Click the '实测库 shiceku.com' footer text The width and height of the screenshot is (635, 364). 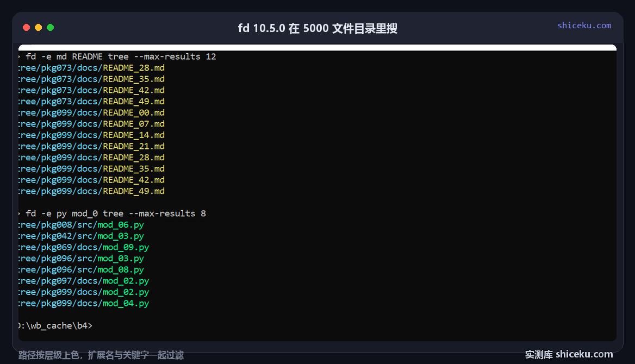coord(569,354)
